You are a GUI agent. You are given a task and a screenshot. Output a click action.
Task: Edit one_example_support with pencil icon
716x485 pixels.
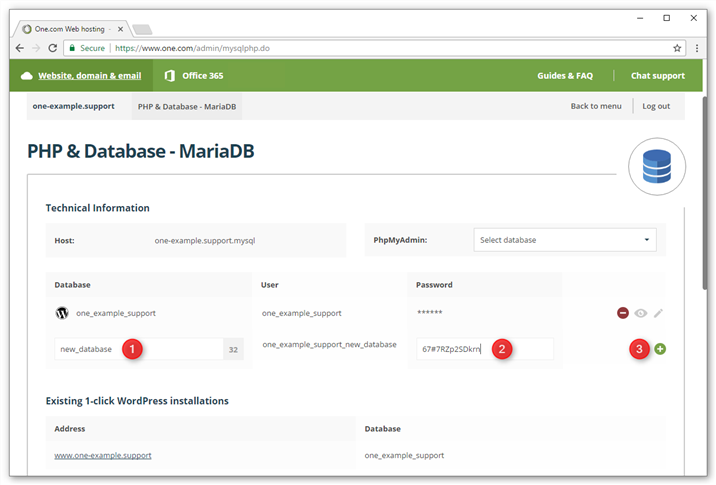[658, 313]
